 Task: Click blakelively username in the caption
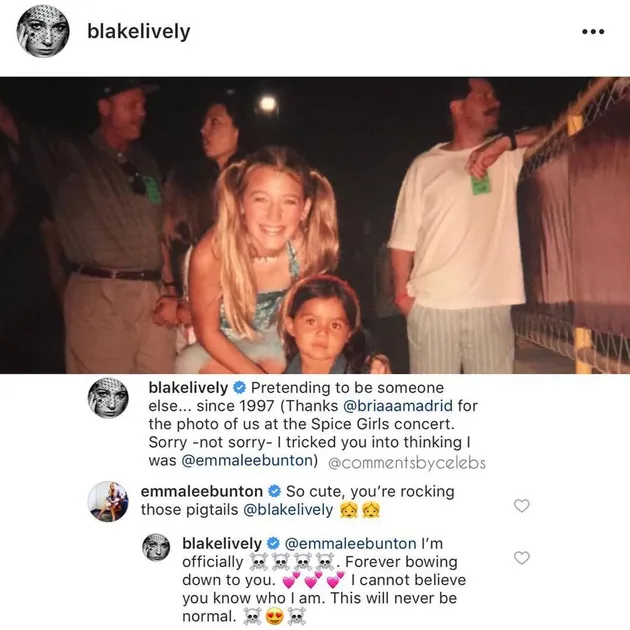click(188, 388)
